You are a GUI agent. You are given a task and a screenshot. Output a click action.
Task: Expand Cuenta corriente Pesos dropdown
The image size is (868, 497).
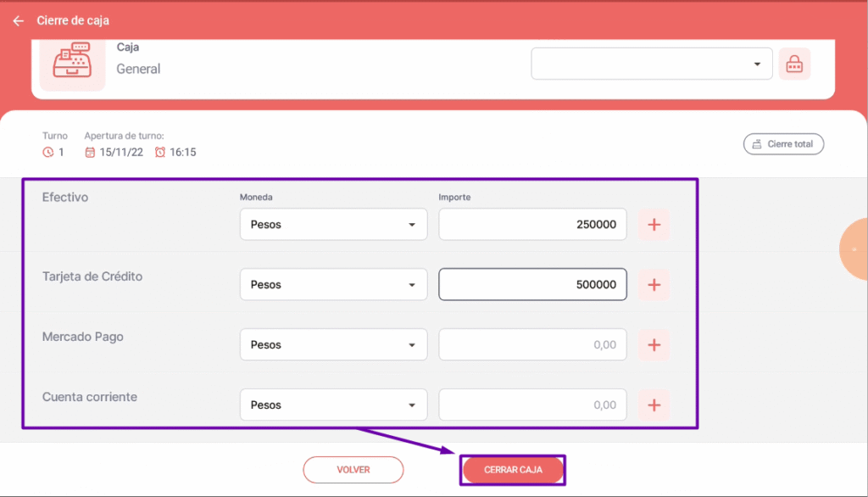[333, 405]
